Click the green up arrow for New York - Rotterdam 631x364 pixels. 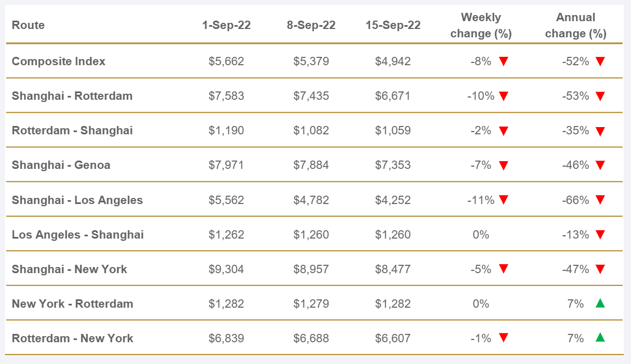pyautogui.click(x=600, y=303)
